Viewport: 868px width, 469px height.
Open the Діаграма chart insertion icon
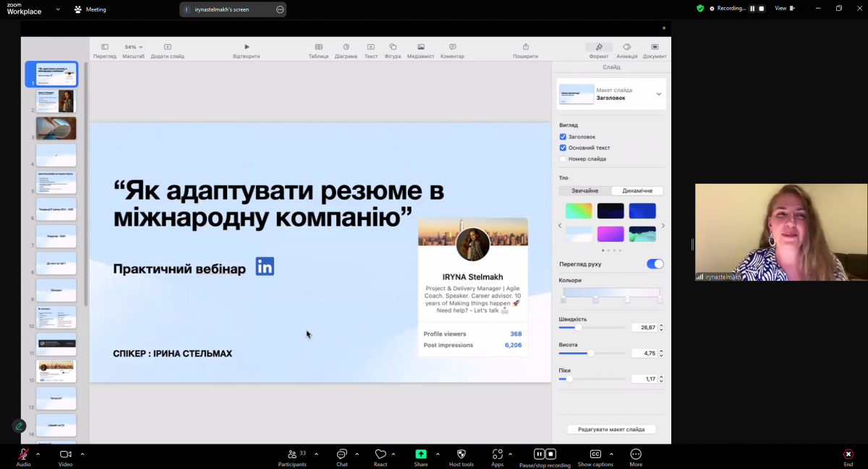tap(346, 45)
